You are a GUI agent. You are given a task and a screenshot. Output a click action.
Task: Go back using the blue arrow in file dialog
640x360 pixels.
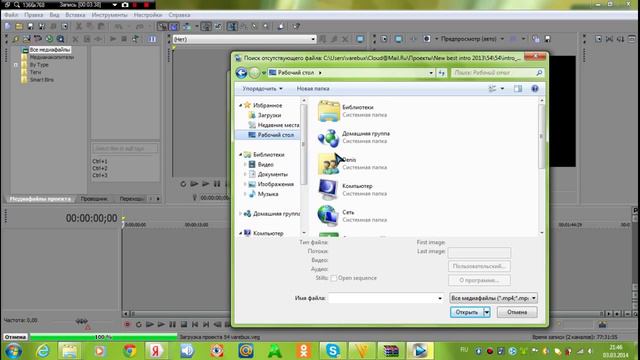point(241,73)
